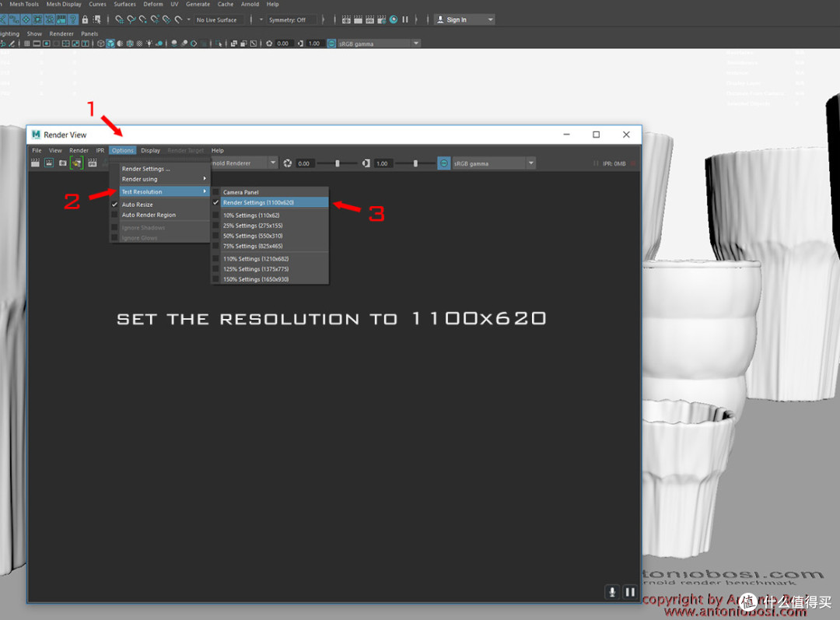
Task: Toggle the Camera Panel checkbox
Action: coord(216,192)
